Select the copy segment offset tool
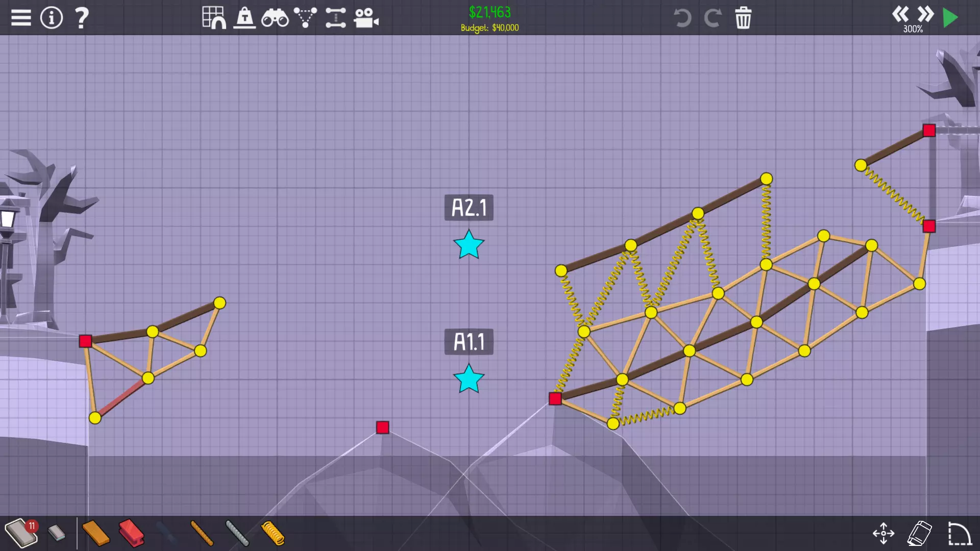This screenshot has height=551, width=980. [x=335, y=18]
